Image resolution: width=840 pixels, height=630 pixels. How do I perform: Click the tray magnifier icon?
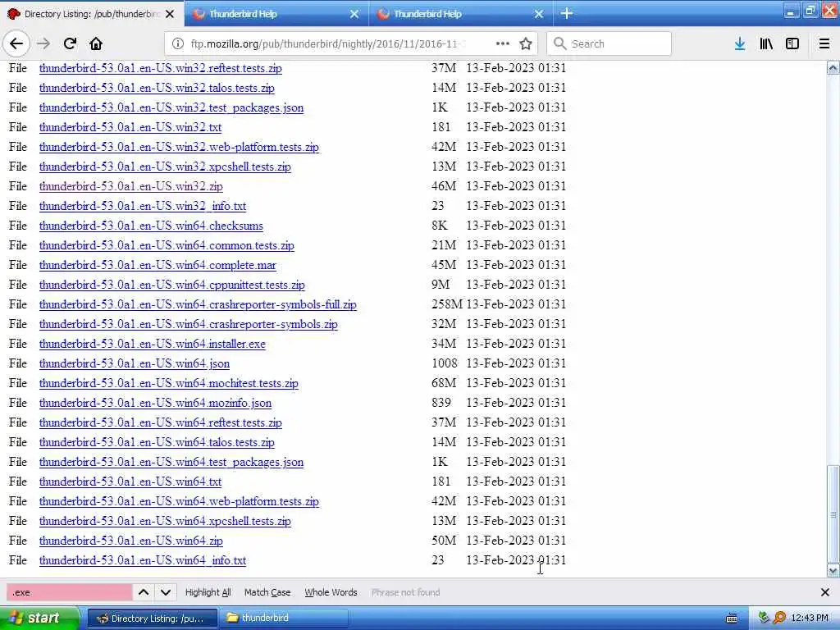pos(779,618)
